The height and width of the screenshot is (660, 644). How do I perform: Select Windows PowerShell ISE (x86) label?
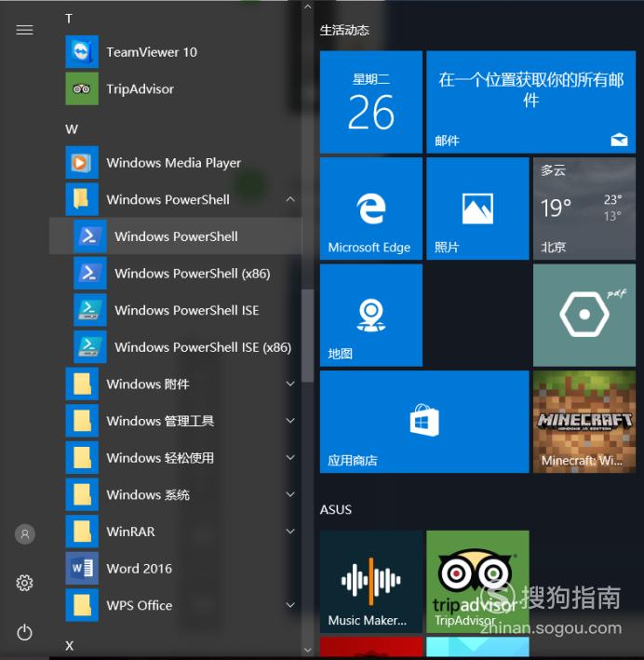pos(203,347)
